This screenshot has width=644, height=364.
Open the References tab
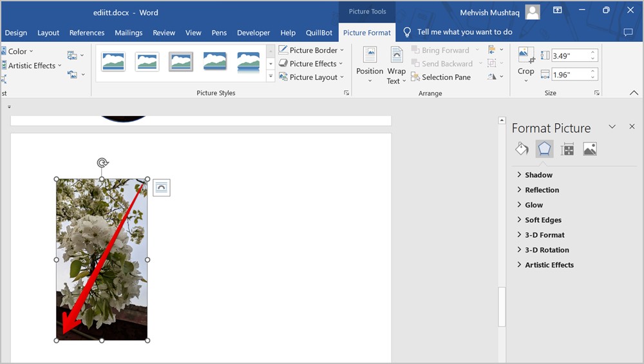[87, 33]
